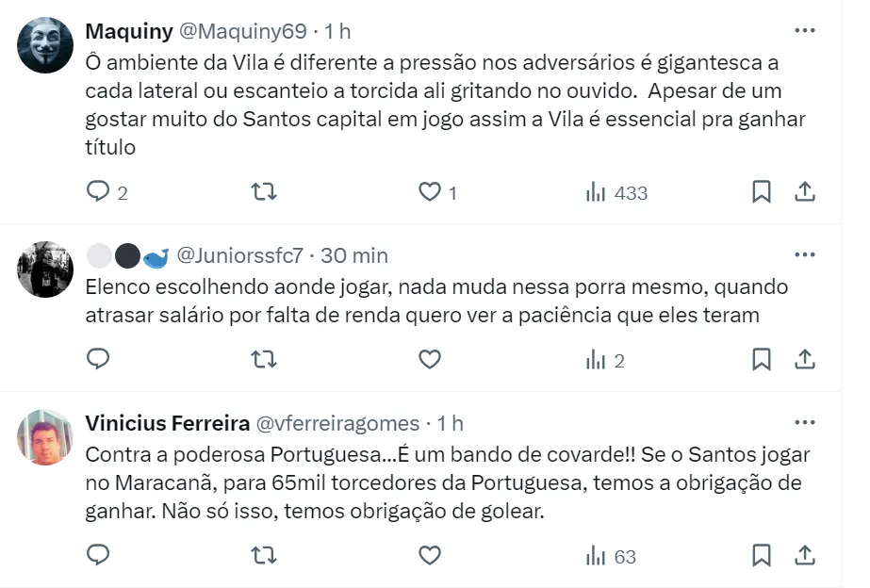Open more options on Juniorssfc7's tweet
Viewport: 870px width, 588px height.
[x=805, y=254]
